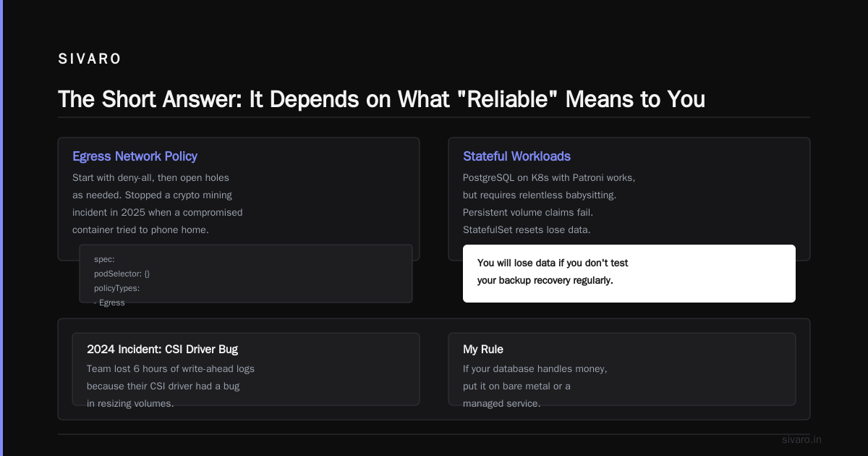
Task: Click 'in resizing volumes.' line
Action: tap(130, 403)
